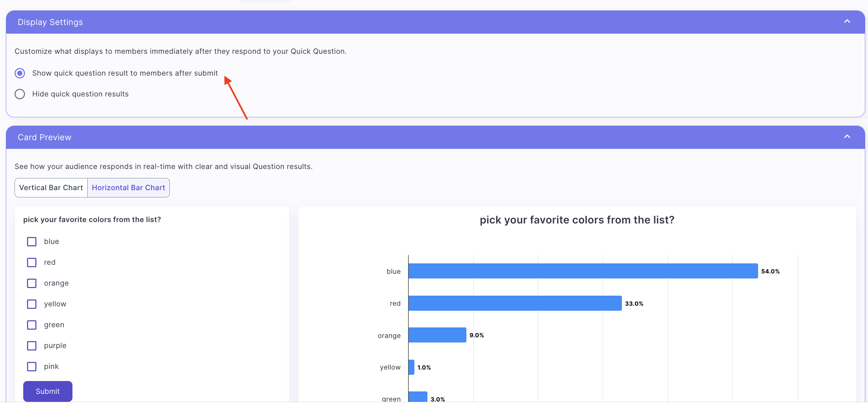Collapse the Card Preview panel chevron
Screen dimensions: 868x406
tap(847, 137)
